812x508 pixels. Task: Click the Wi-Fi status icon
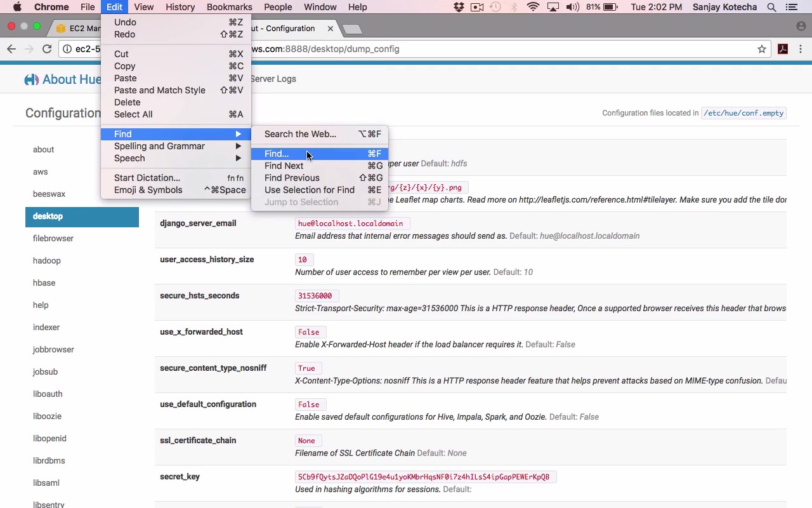pyautogui.click(x=533, y=7)
